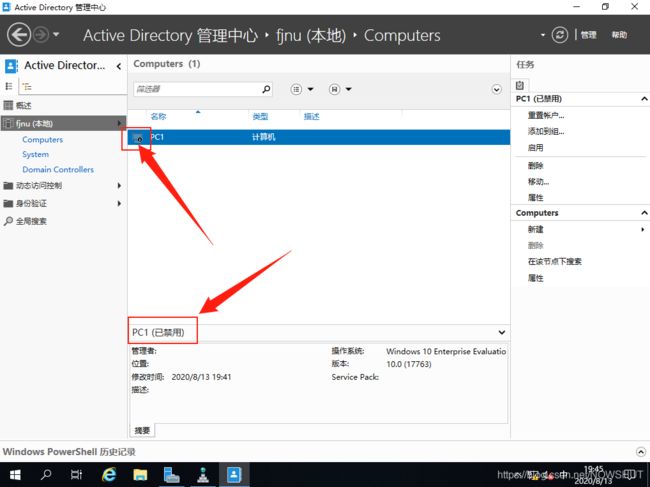Open Computers container link

coord(43,140)
